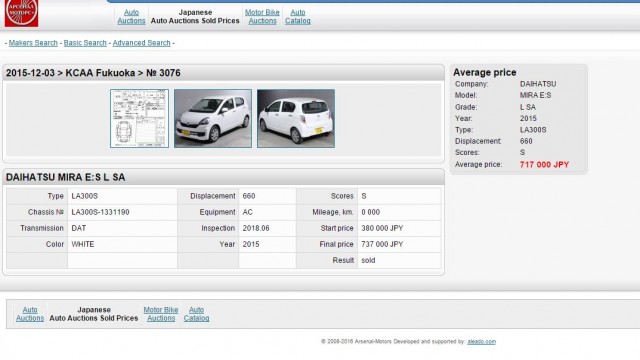Open the auction sheet thumbnail
640x360 pixels.
click(x=139, y=118)
